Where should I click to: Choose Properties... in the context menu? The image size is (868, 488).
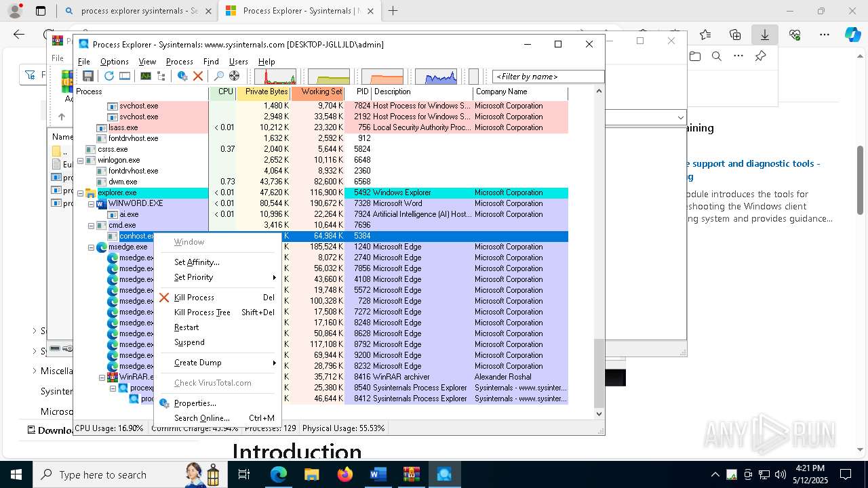(x=217, y=403)
